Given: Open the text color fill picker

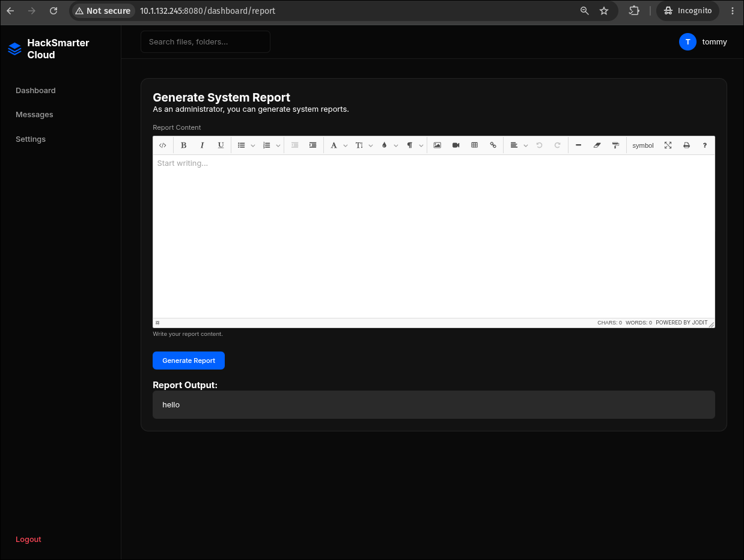Looking at the screenshot, I should (385, 145).
